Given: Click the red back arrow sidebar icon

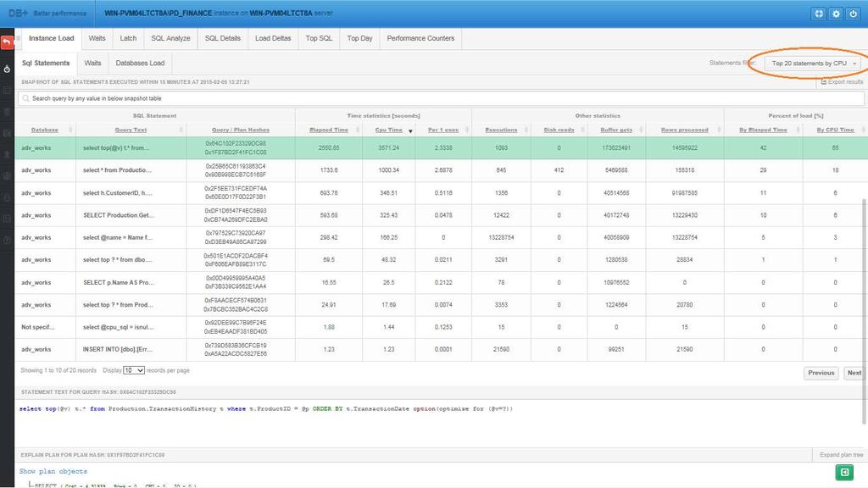Looking at the screenshot, I should [x=7, y=42].
